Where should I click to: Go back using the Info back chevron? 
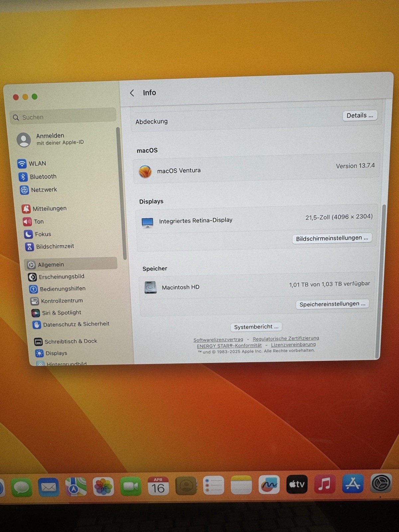click(132, 93)
